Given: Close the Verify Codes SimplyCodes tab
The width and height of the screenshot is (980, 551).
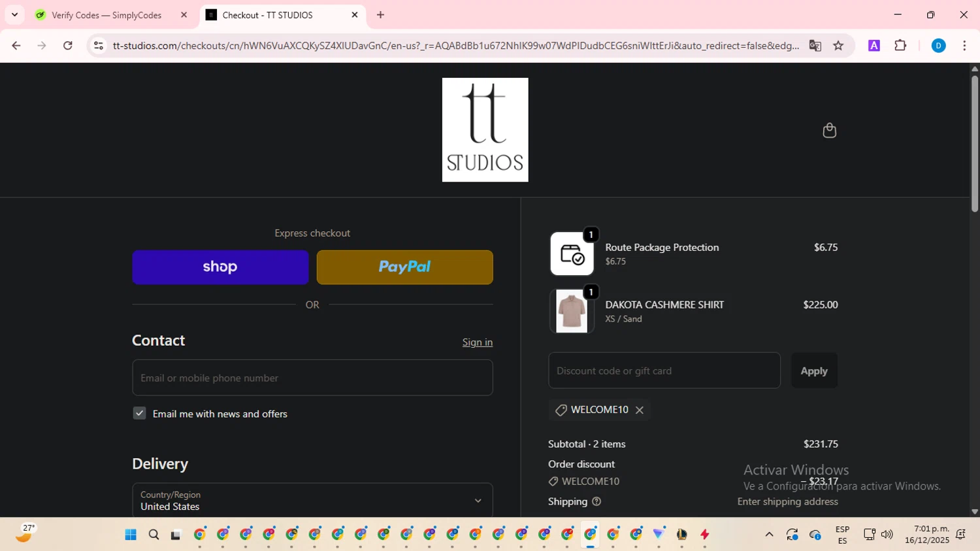Looking at the screenshot, I should point(184,15).
